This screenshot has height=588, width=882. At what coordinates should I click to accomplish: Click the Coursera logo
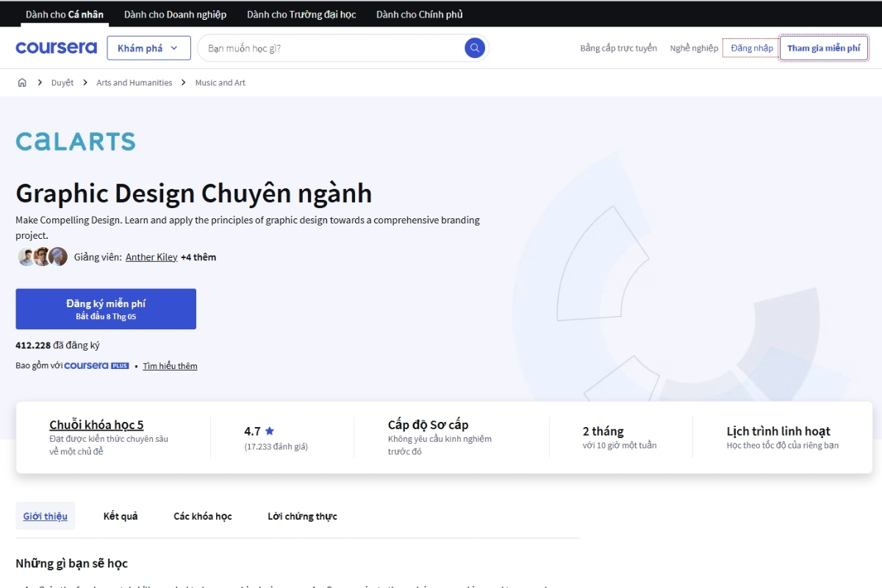(x=56, y=47)
